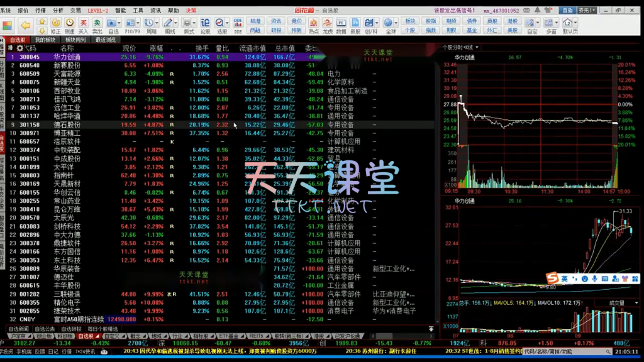Screen dimensions: 644x362
Task: Open the notification bell icon
Action: pos(536,11)
